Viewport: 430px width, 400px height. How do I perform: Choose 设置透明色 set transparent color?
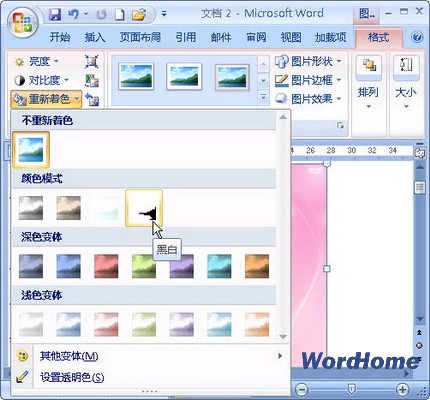(150, 377)
